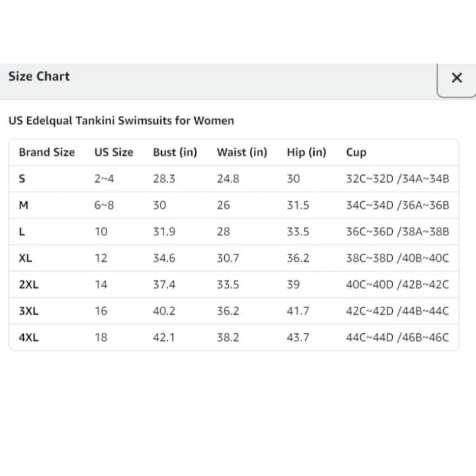Click the S brand size row label
Screen dimensions: 476x476
(22, 179)
